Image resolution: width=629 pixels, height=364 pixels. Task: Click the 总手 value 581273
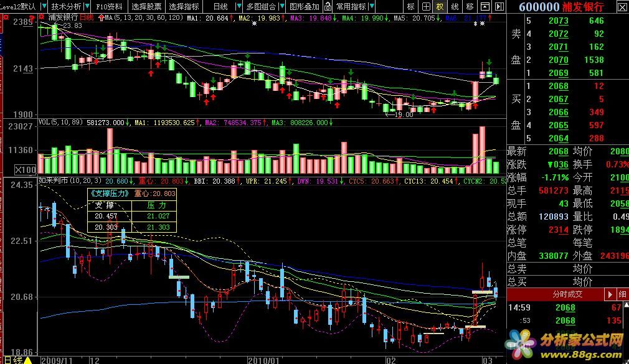pyautogui.click(x=554, y=190)
